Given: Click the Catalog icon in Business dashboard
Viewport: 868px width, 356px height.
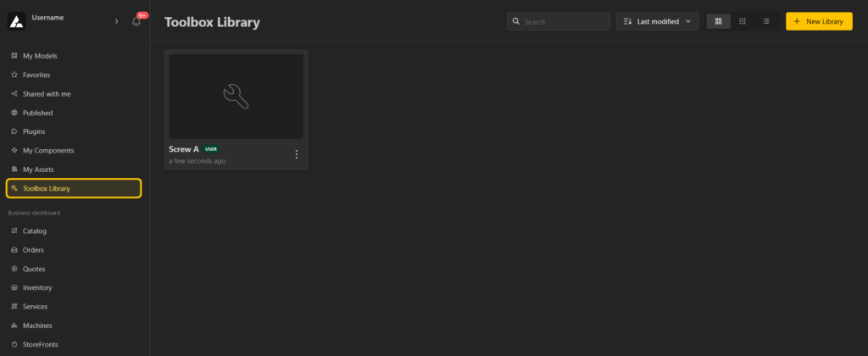Looking at the screenshot, I should 14,231.
